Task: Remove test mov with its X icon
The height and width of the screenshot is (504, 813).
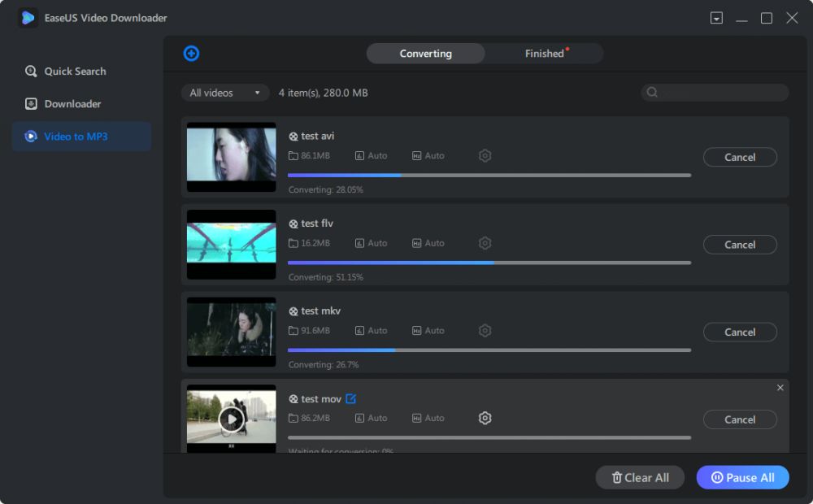Action: (780, 388)
